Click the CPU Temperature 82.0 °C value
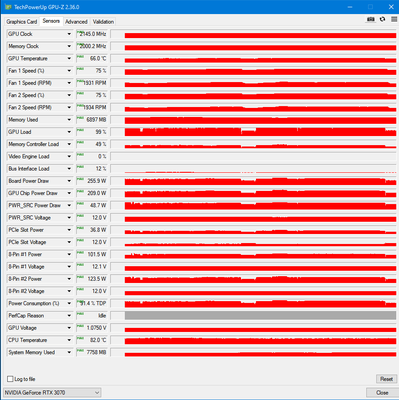The height and width of the screenshot is (400, 399). coord(92,340)
